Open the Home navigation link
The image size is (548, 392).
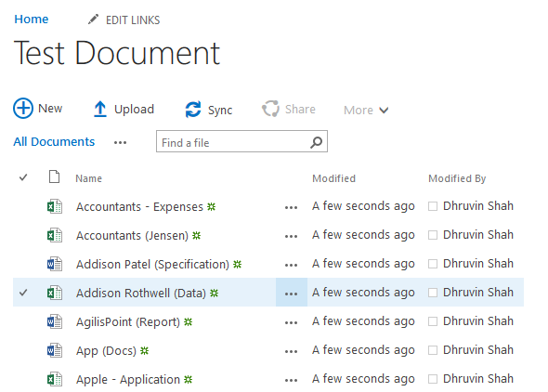pos(32,20)
